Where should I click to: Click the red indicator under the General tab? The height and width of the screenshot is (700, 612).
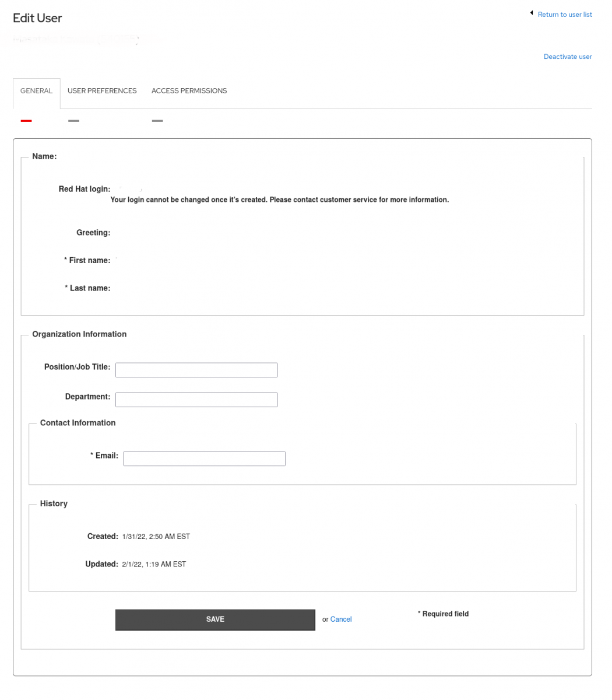[26, 121]
